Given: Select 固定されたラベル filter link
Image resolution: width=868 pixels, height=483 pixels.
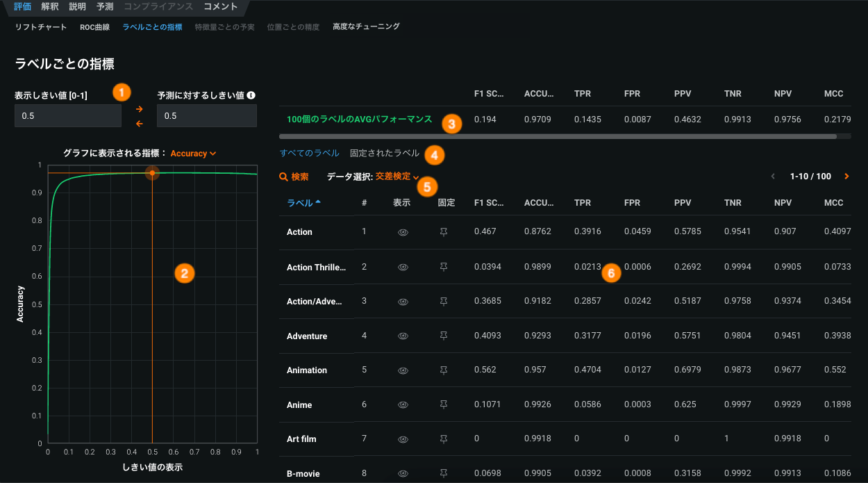Looking at the screenshot, I should point(384,153).
